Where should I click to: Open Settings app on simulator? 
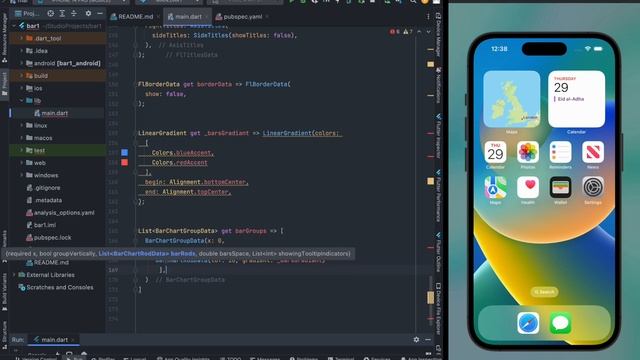click(593, 187)
